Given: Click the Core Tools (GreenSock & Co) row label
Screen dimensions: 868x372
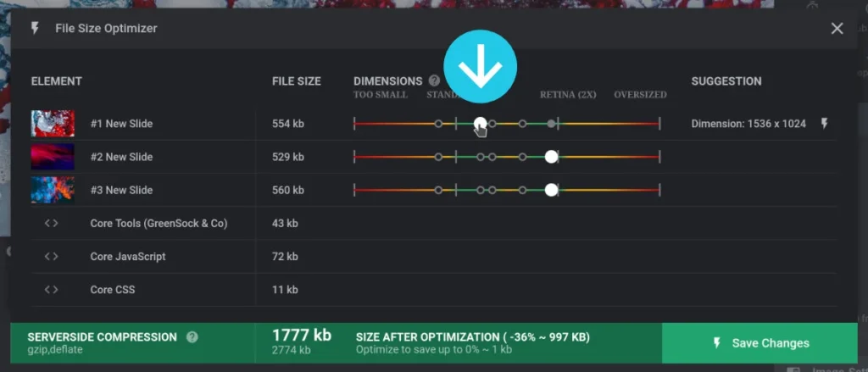Looking at the screenshot, I should 159,224.
